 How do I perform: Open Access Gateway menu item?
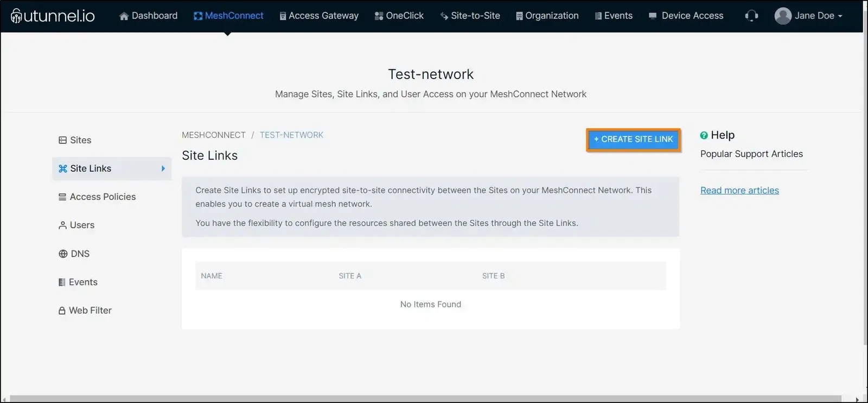point(319,16)
